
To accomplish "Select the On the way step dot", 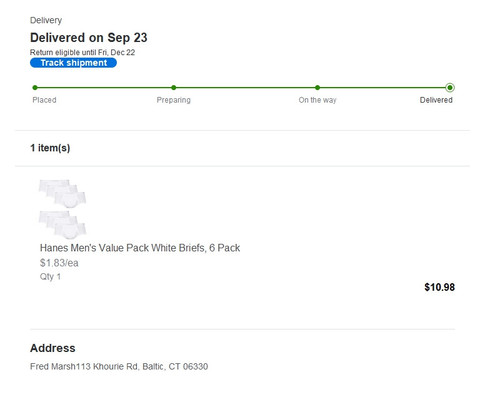I will [x=317, y=88].
